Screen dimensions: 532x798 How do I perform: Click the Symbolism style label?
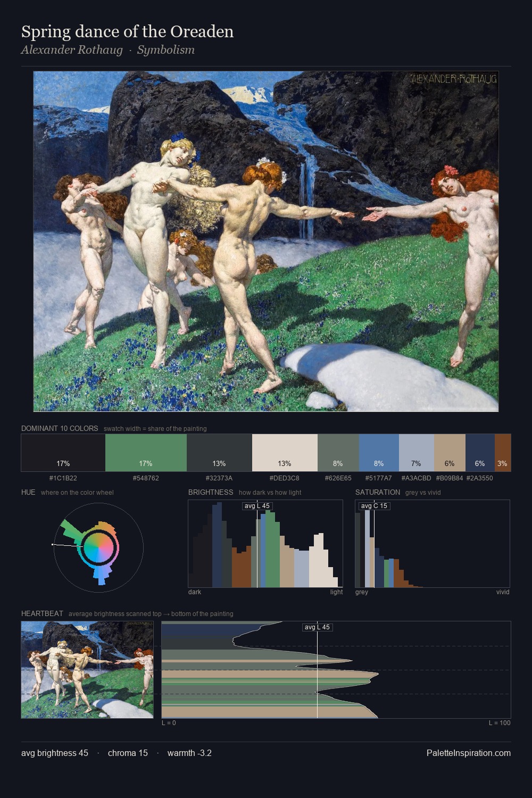(x=166, y=50)
